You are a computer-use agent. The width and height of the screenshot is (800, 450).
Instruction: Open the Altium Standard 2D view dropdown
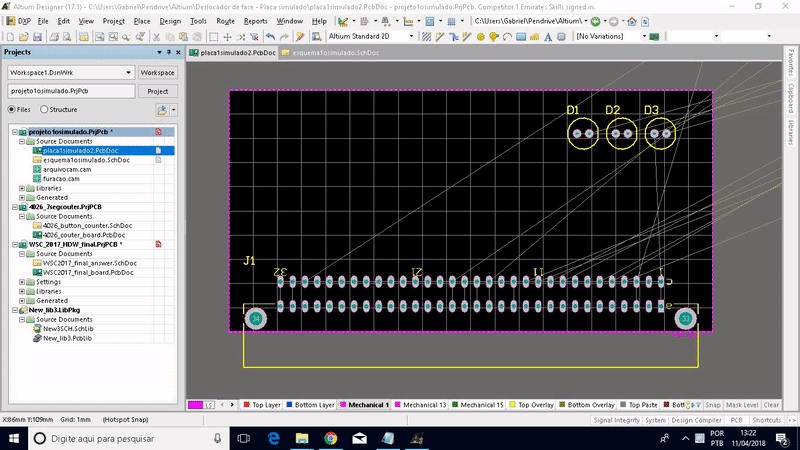[x=411, y=36]
